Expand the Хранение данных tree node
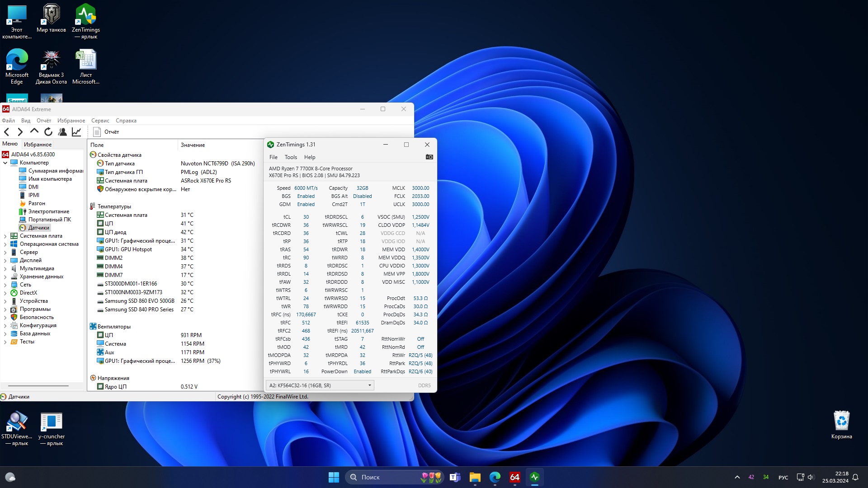The width and height of the screenshot is (868, 488). point(5,277)
